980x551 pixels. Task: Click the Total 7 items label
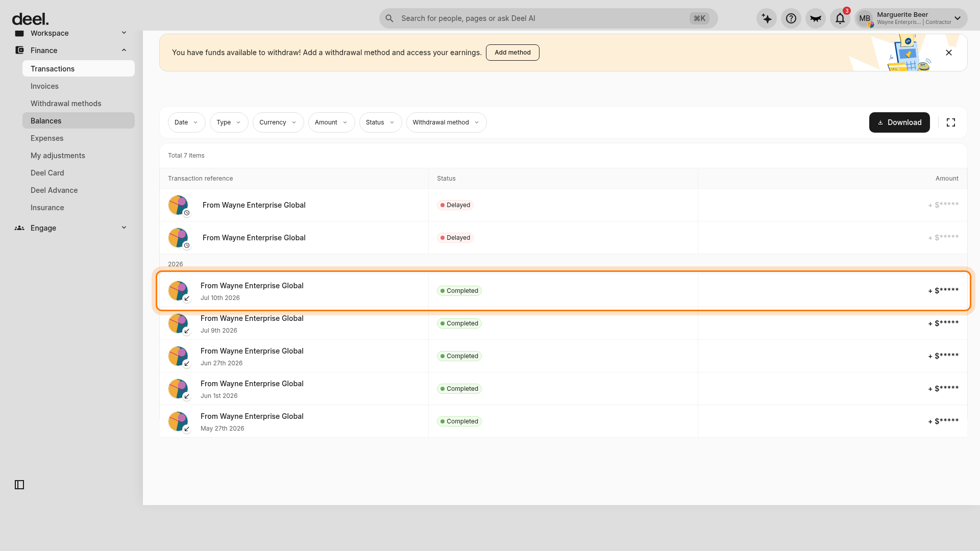tap(186, 156)
